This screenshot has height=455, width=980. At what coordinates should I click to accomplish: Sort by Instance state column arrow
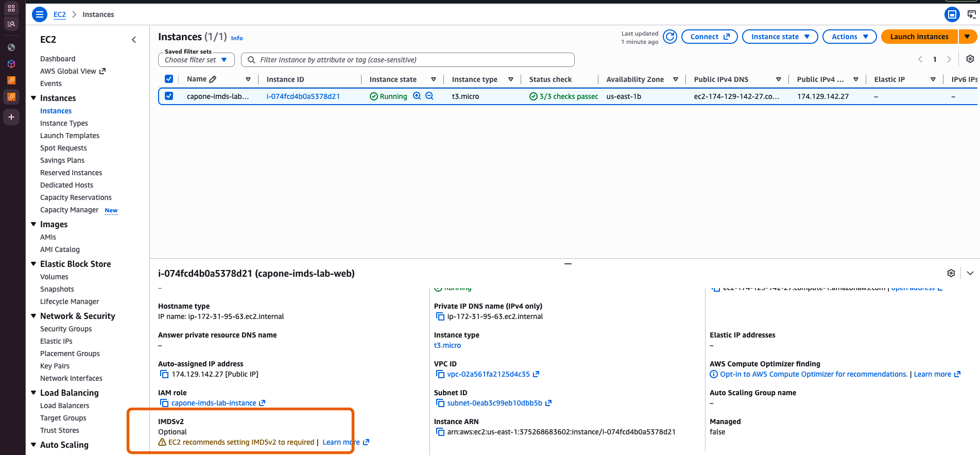pos(434,79)
